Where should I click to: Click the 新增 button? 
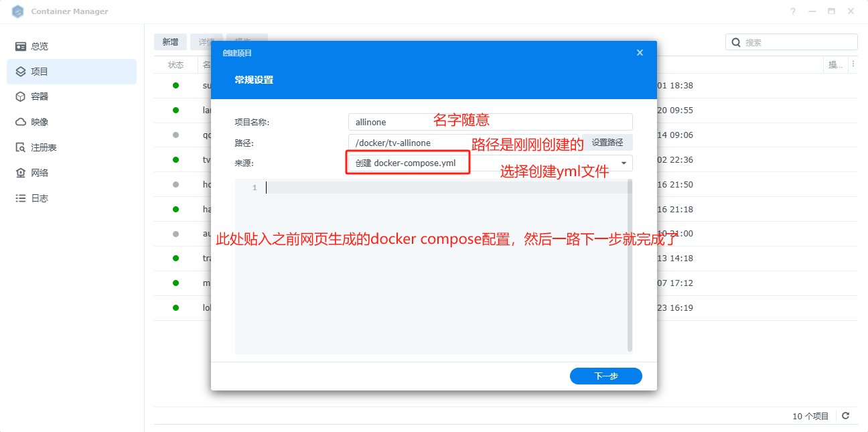pos(170,42)
